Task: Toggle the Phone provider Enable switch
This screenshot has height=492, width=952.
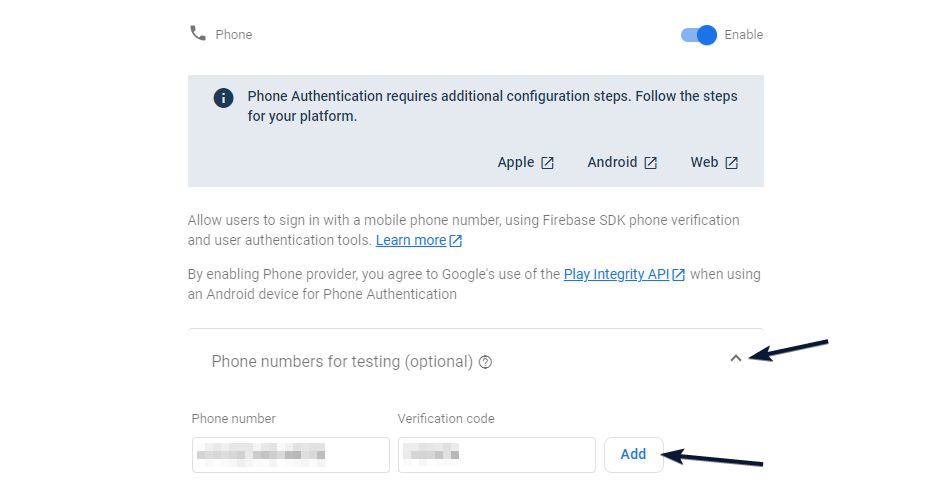Action: pos(700,35)
